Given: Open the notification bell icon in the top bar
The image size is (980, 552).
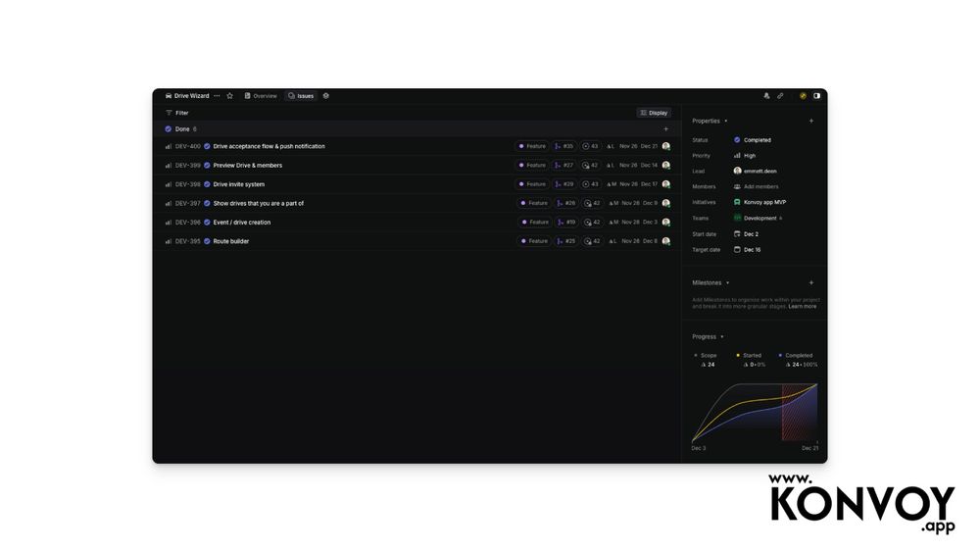Looking at the screenshot, I should (x=766, y=96).
